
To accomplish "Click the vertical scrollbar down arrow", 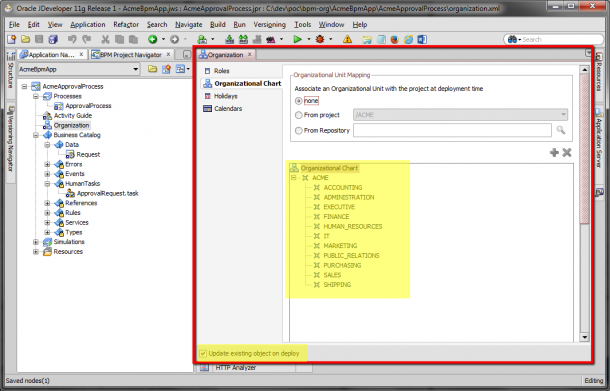I will (x=584, y=337).
